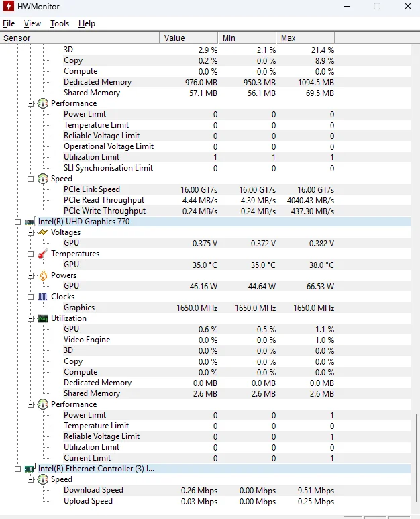Click the Temperatures thermometer icon
The width and height of the screenshot is (420, 519).
[x=43, y=254]
